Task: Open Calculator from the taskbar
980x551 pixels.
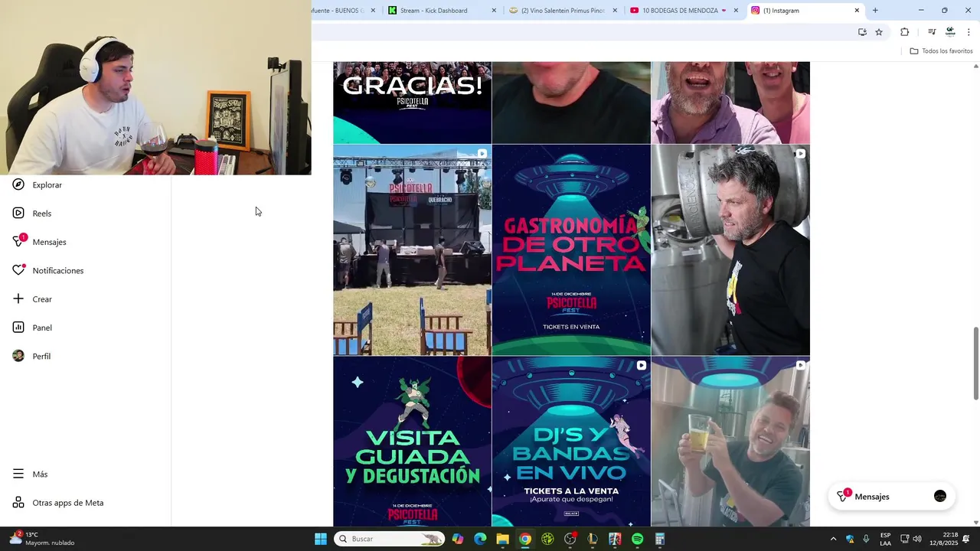Action: point(660,539)
